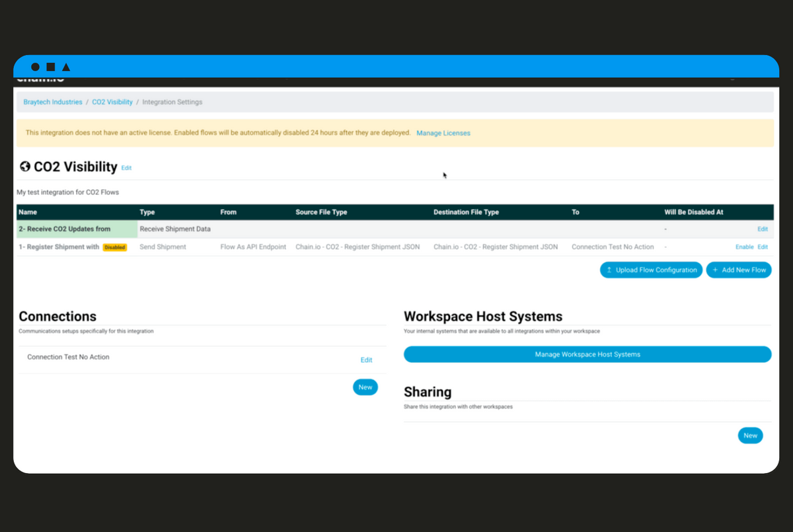This screenshot has width=793, height=532.
Task: Click the globe icon beside CO2 Visibility title
Action: point(24,167)
